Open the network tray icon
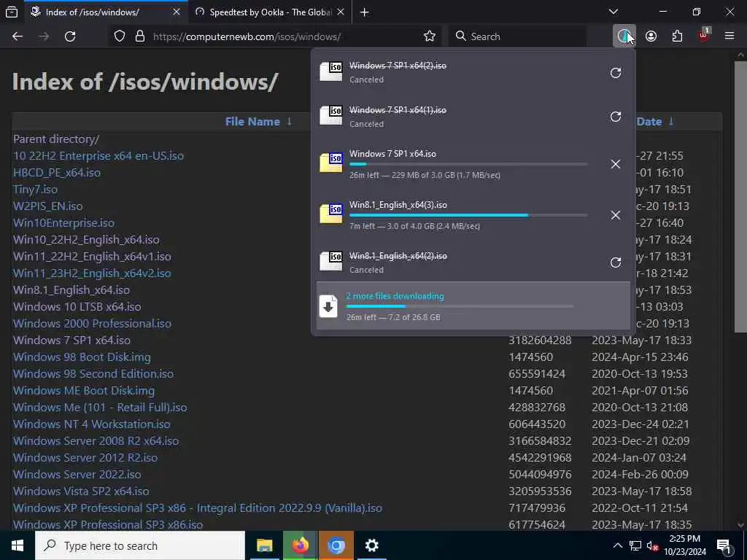Screen dimensions: 747x560 (x=635, y=545)
